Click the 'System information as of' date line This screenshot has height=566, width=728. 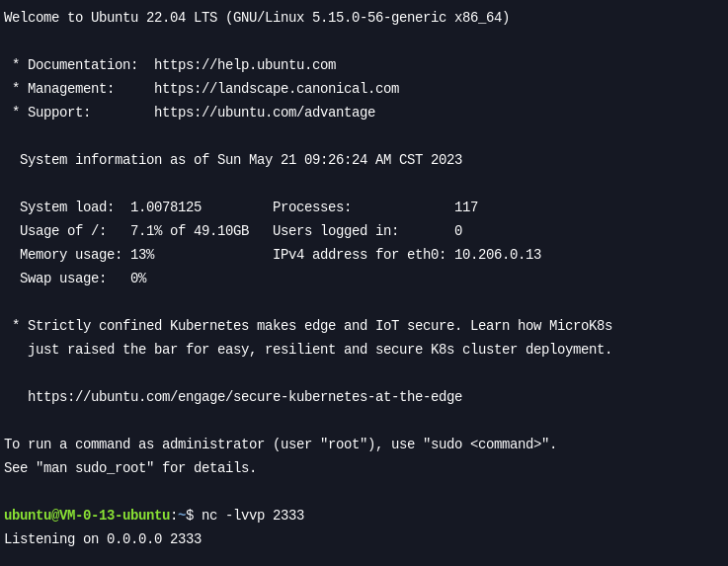(x=241, y=160)
